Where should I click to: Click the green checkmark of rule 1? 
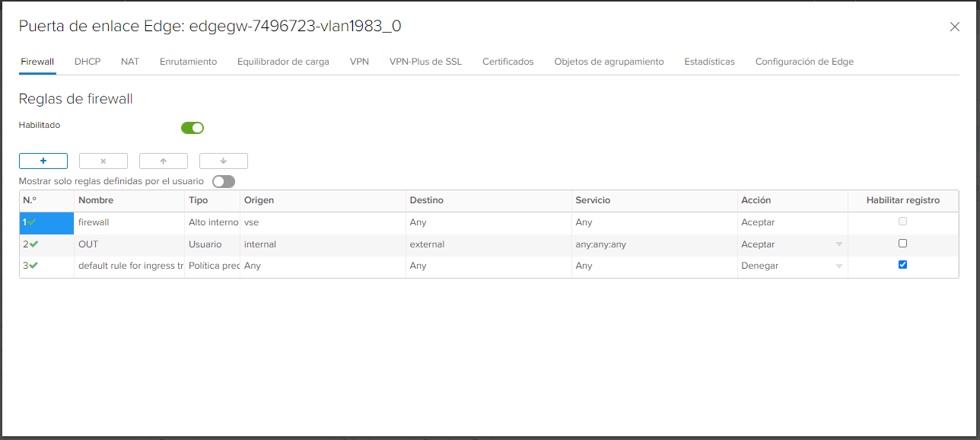(32, 222)
